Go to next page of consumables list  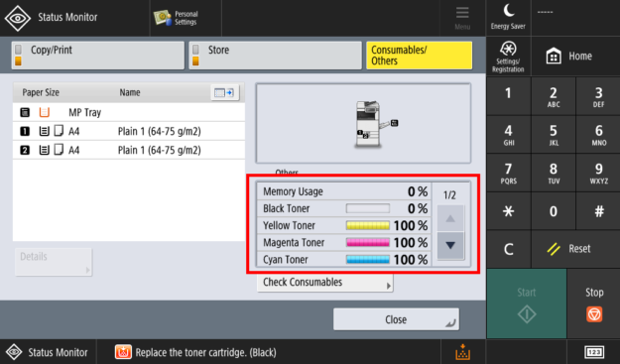(450, 245)
